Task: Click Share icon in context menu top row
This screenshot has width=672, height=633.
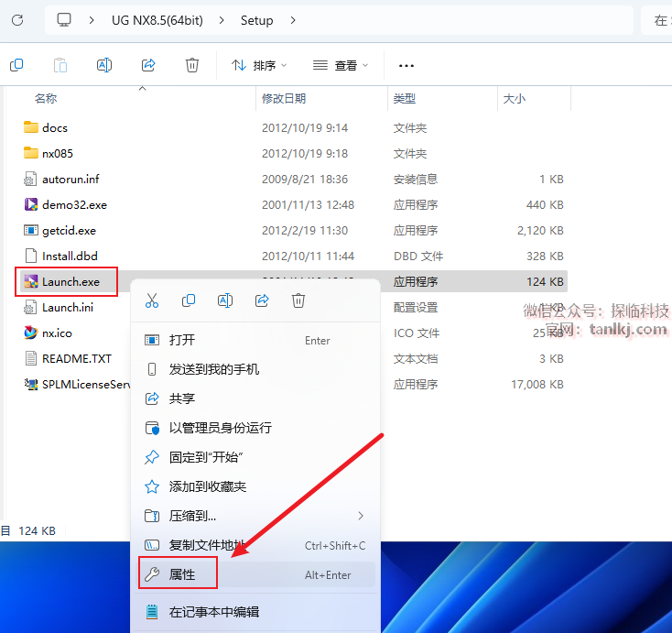Action: (262, 300)
